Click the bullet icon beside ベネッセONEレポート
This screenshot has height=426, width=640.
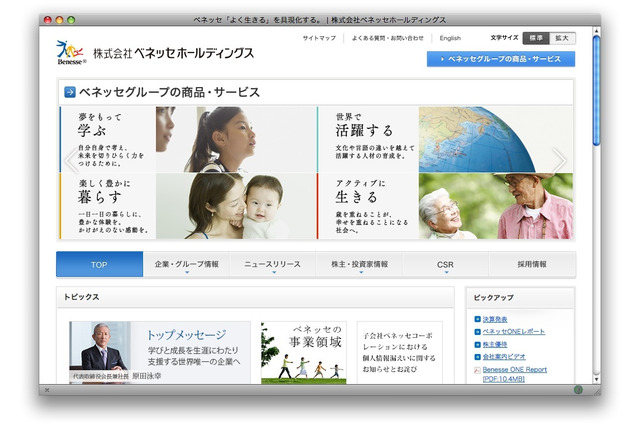point(477,332)
